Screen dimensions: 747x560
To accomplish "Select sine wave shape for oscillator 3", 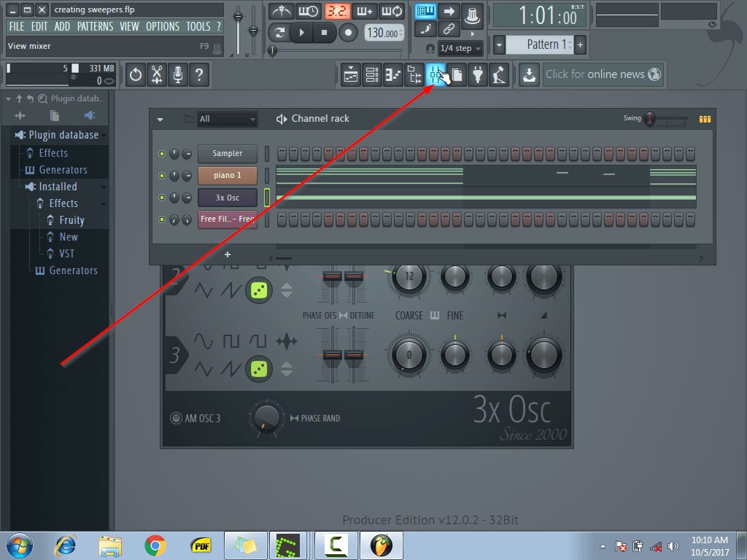I will point(204,341).
